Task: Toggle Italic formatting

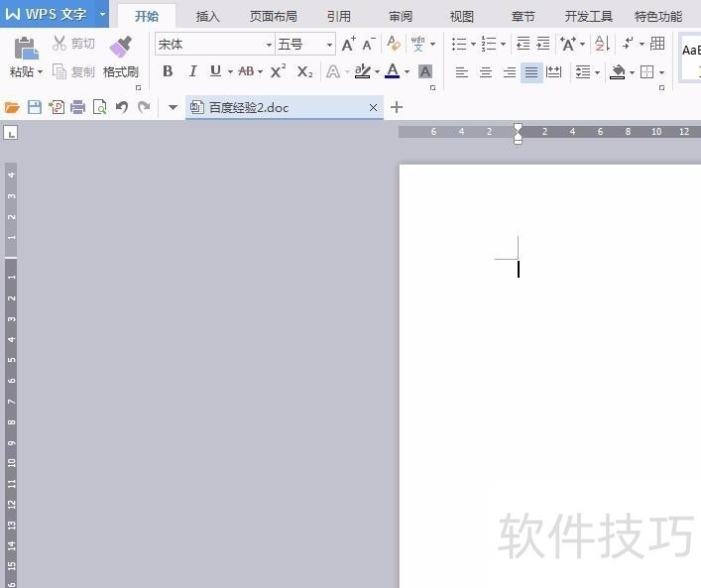Action: pos(191,71)
